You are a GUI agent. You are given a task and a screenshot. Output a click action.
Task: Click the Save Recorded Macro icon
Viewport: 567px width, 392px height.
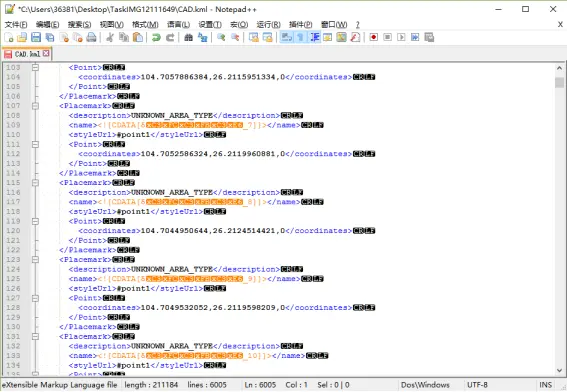(429, 37)
